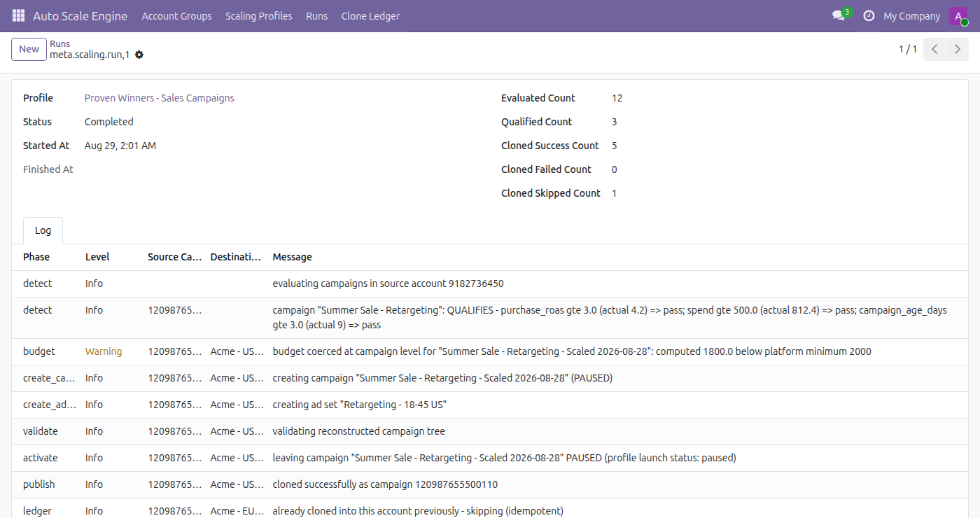Click the Cloned Success Count value 5

point(615,146)
